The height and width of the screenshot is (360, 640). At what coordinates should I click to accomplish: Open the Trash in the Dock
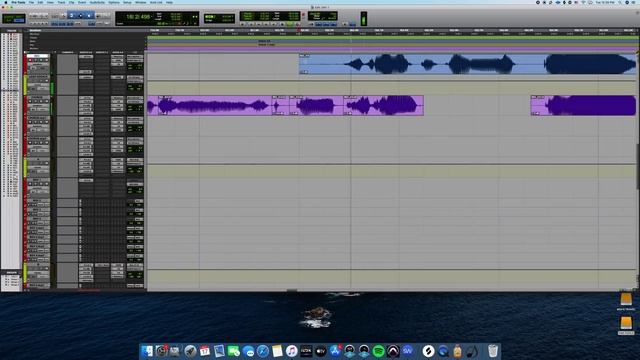(x=493, y=351)
